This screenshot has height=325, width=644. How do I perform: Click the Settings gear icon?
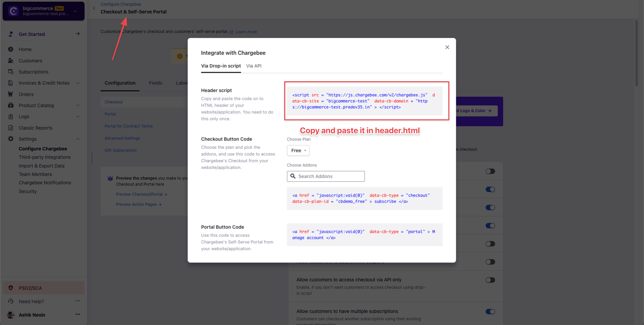(x=11, y=139)
